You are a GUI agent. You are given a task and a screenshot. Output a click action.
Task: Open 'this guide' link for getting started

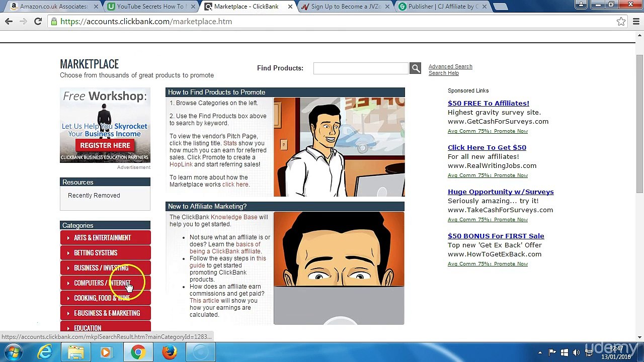click(228, 262)
